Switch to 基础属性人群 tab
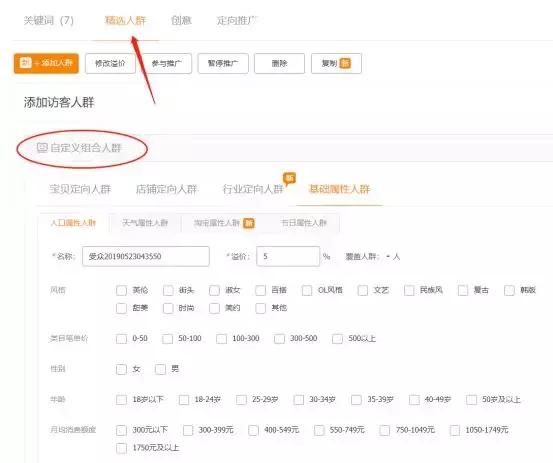 click(339, 189)
